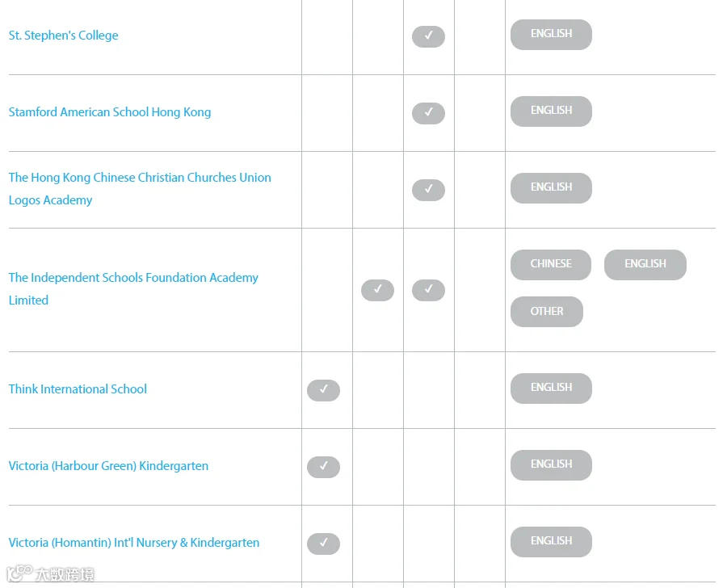Click checkmark badge in Logos Academy row
The image size is (723, 588).
428,190
